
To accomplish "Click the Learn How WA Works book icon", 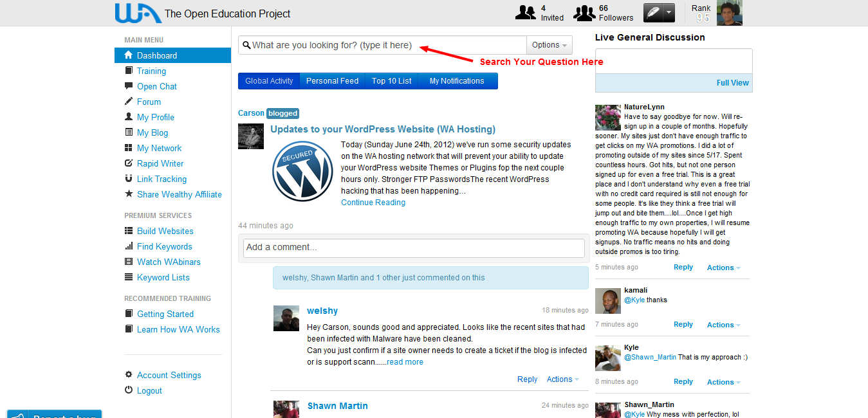I will point(129,329).
